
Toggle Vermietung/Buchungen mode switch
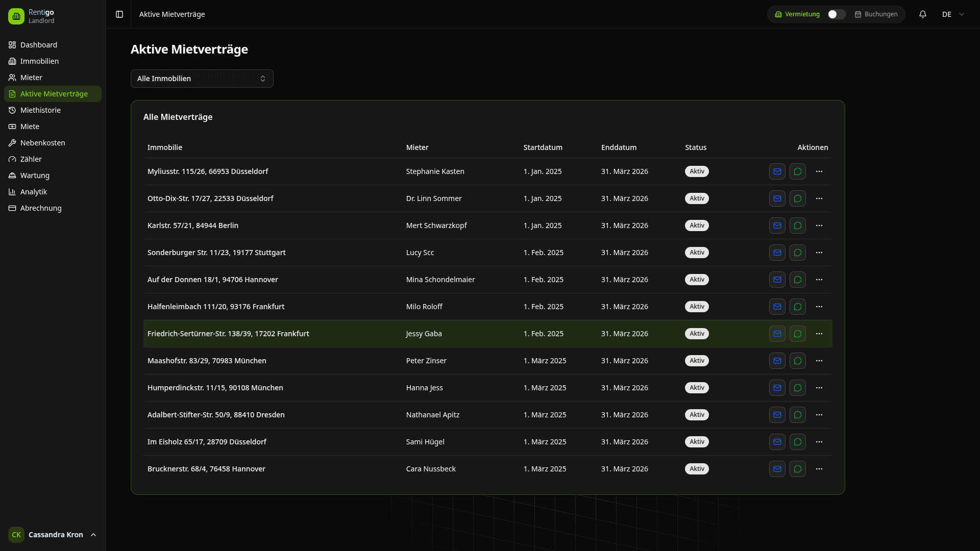[836, 14]
